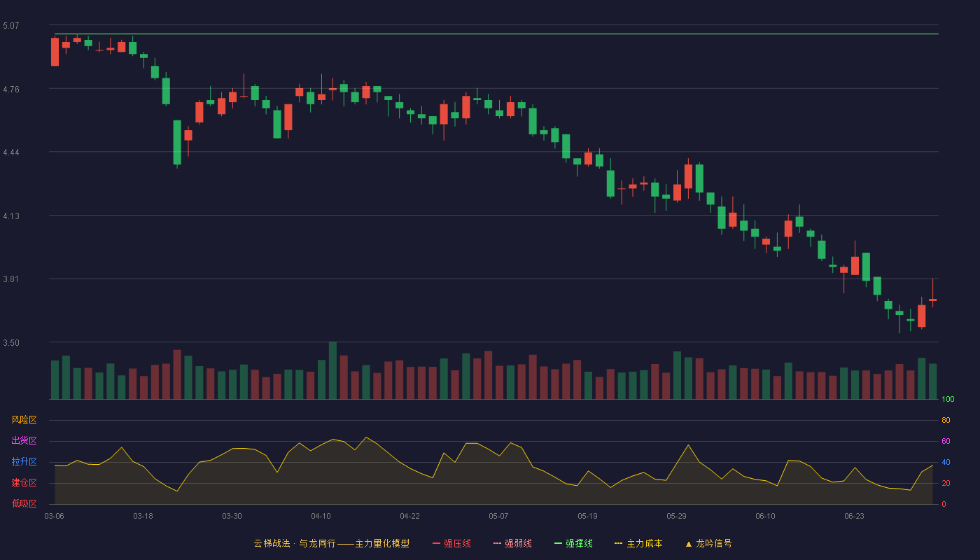The width and height of the screenshot is (980, 560).
Task: Click the 04-22 date label
Action: [x=409, y=516]
